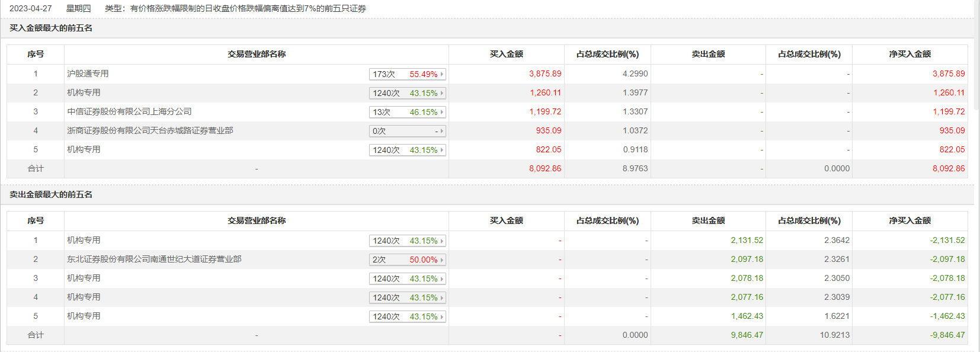Expand the 0次 box for 浙商证券
Image resolution: width=980 pixels, height=352 pixels.
(442, 131)
